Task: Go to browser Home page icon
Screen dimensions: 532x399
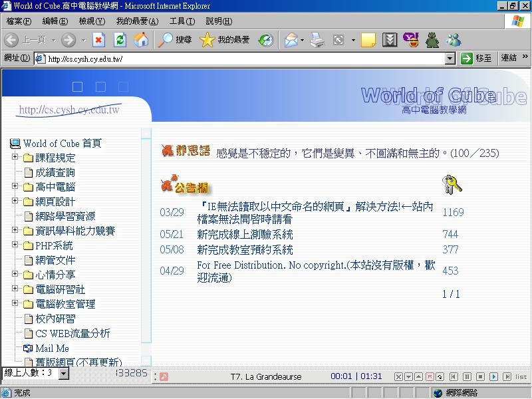Action: (141, 40)
